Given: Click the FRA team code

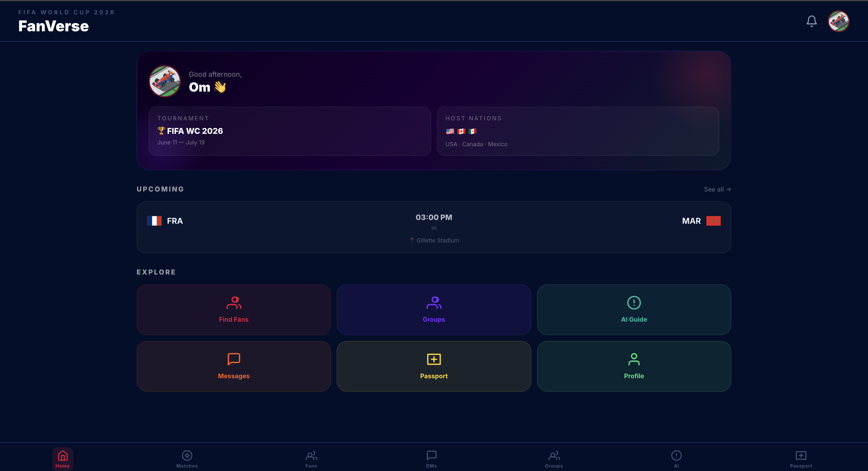Looking at the screenshot, I should 175,221.
